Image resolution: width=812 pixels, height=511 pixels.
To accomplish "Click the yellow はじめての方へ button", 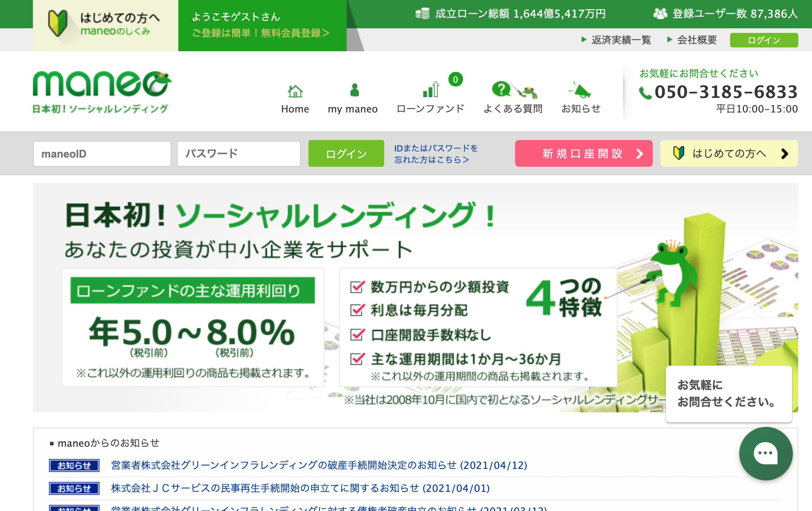I will pyautogui.click(x=729, y=153).
